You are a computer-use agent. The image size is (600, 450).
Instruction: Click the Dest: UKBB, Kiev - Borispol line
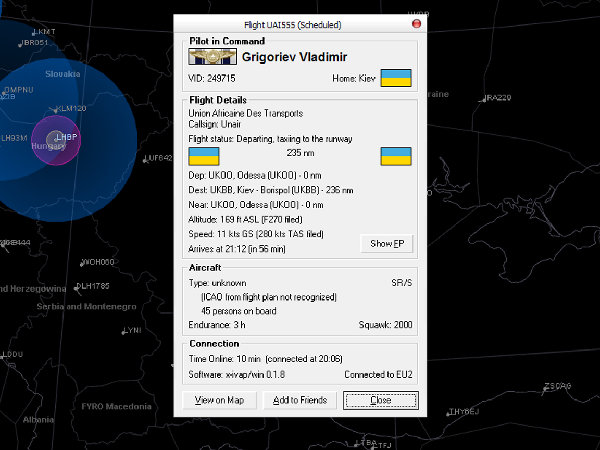[271, 190]
